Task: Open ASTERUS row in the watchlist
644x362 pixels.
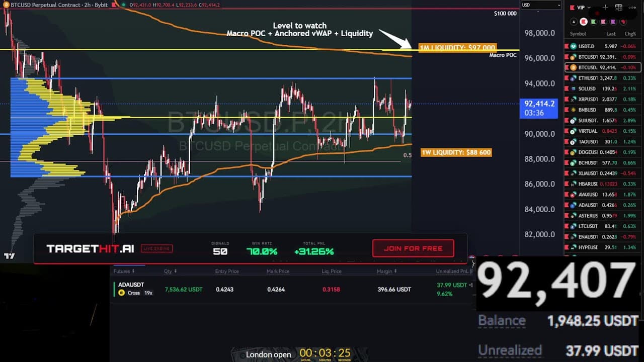Action: [603, 216]
